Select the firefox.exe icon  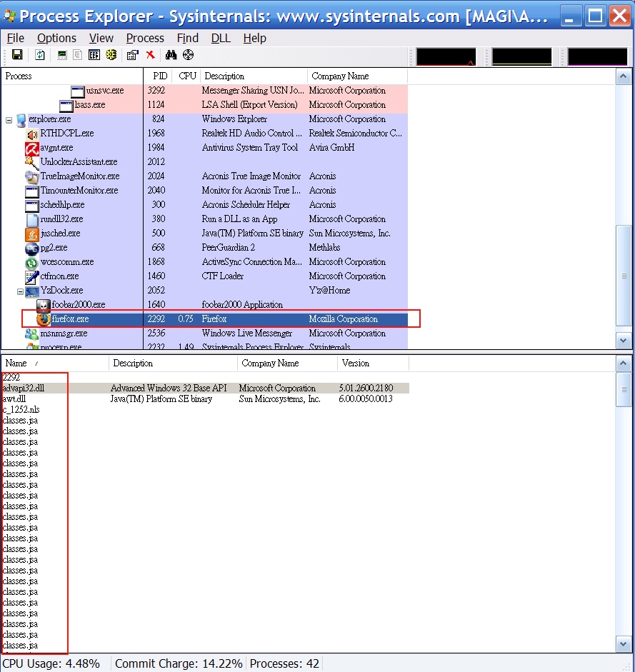click(44, 319)
